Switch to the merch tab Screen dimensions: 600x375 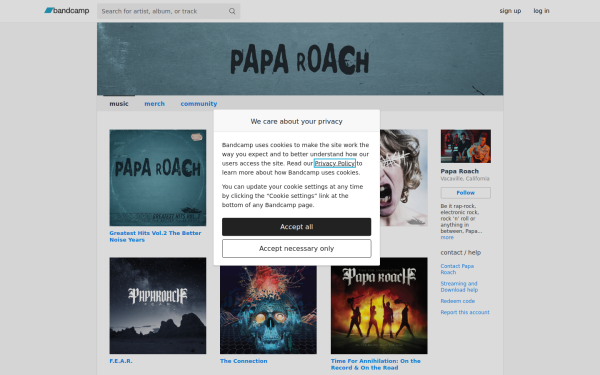155,103
